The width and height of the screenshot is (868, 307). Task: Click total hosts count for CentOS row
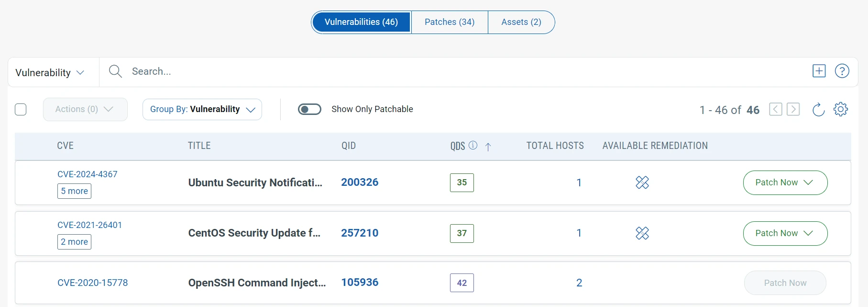pos(579,233)
